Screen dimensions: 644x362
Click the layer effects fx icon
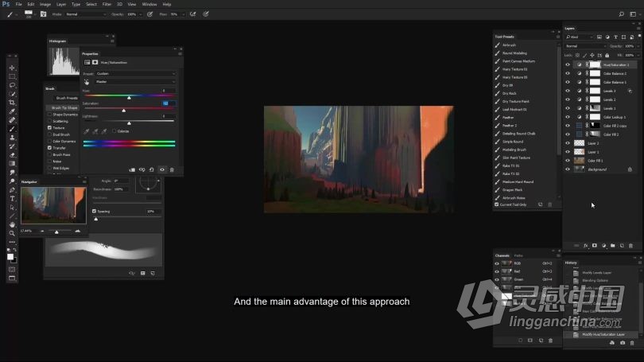click(586, 246)
